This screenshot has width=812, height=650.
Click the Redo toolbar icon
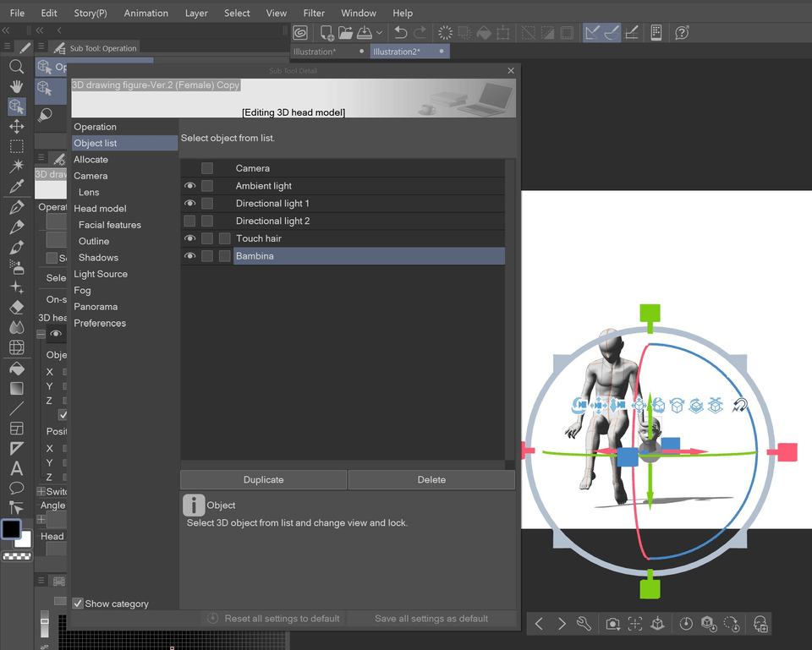tap(420, 33)
